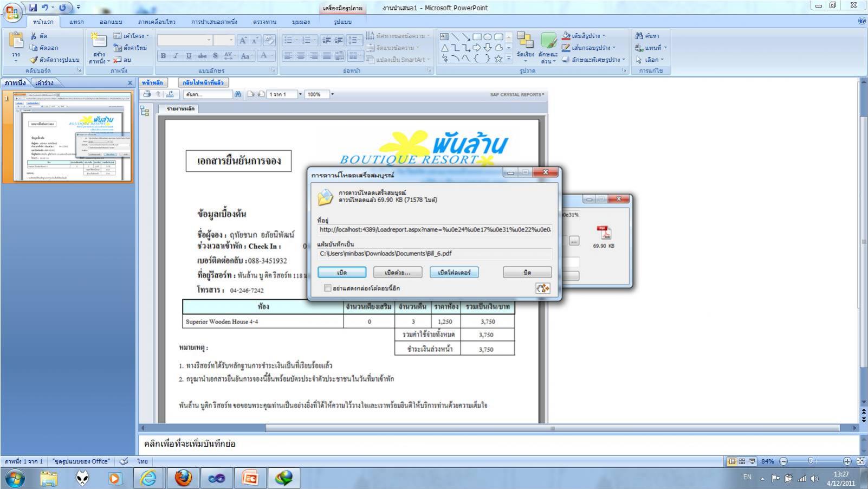Select the five-point star shape
Image resolution: width=868 pixels, height=489 pixels.
498,59
